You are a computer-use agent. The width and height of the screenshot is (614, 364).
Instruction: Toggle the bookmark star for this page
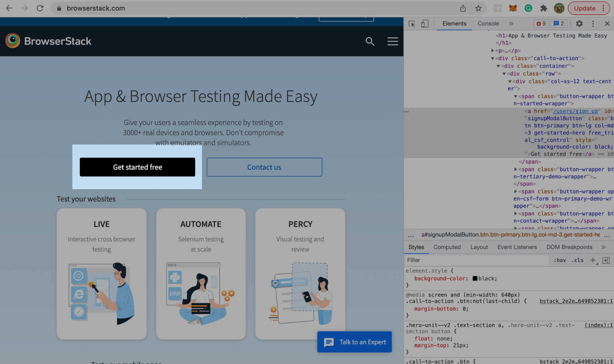tap(478, 8)
